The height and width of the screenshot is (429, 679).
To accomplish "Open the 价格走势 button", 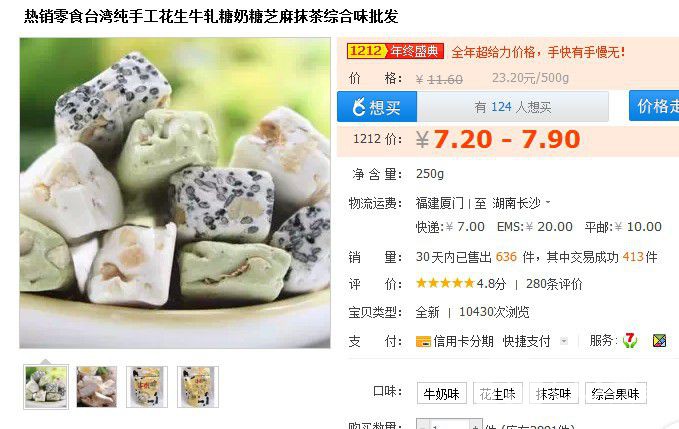I will 654,106.
